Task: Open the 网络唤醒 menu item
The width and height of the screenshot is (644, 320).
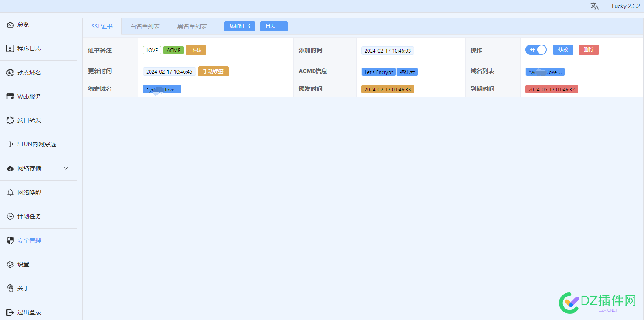Action: [x=38, y=193]
